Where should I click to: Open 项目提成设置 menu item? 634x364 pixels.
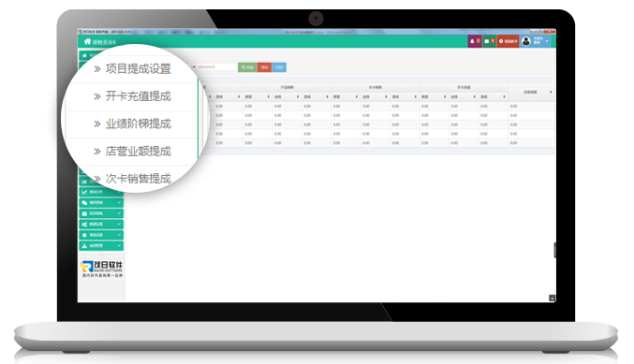click(x=139, y=68)
